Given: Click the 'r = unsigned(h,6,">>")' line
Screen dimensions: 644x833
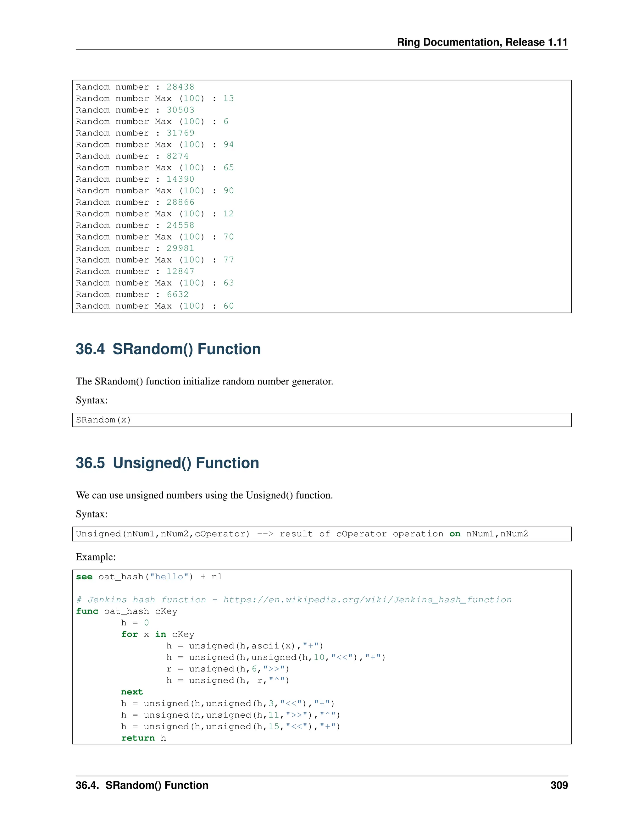Looking at the screenshot, I should [228, 669].
